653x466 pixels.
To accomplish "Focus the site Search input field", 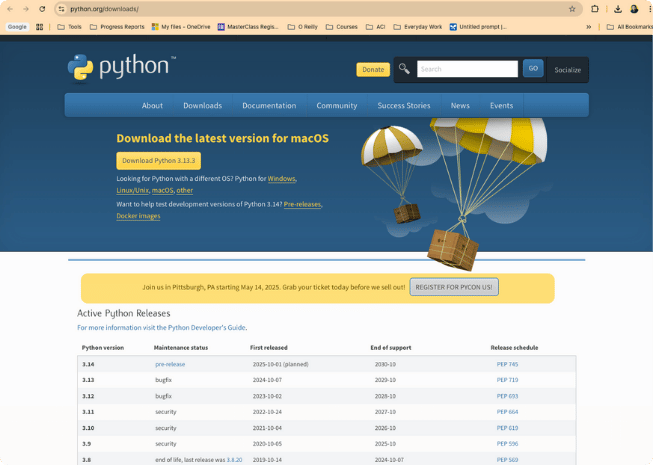I will pos(467,69).
